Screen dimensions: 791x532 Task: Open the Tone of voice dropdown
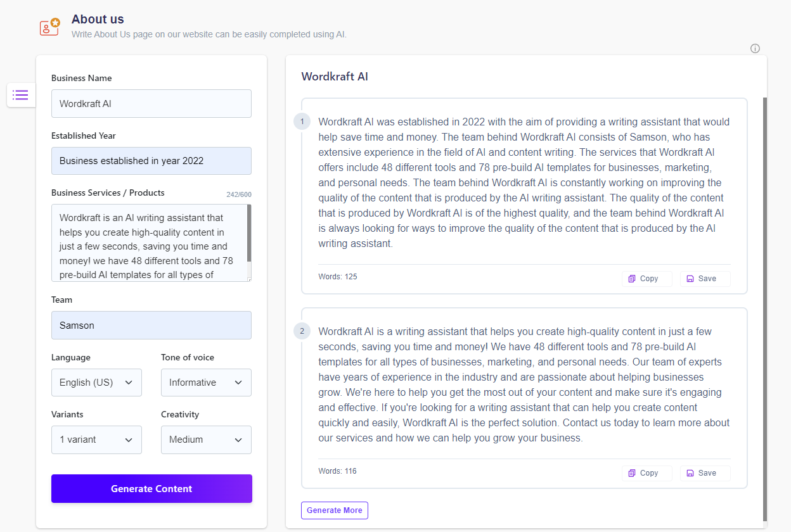click(206, 383)
